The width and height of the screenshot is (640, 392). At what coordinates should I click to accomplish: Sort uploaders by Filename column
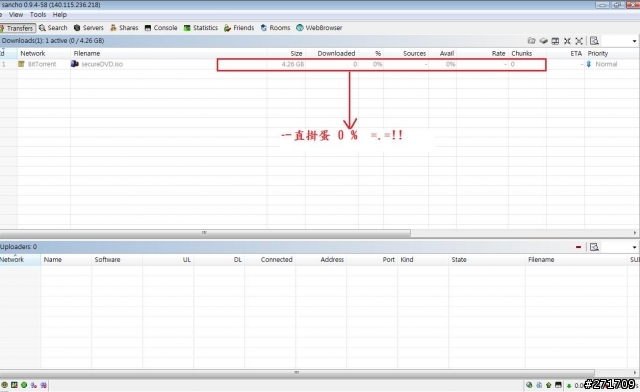pyautogui.click(x=576, y=260)
